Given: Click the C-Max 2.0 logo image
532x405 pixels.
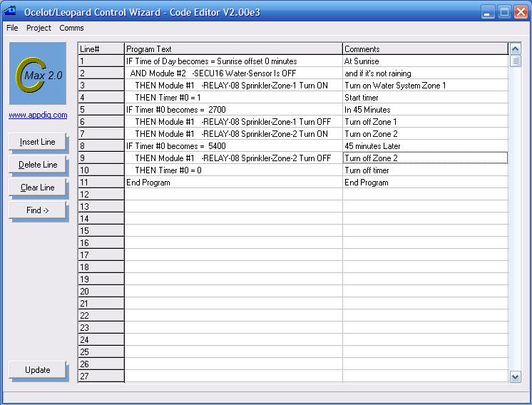Looking at the screenshot, I should [38, 73].
